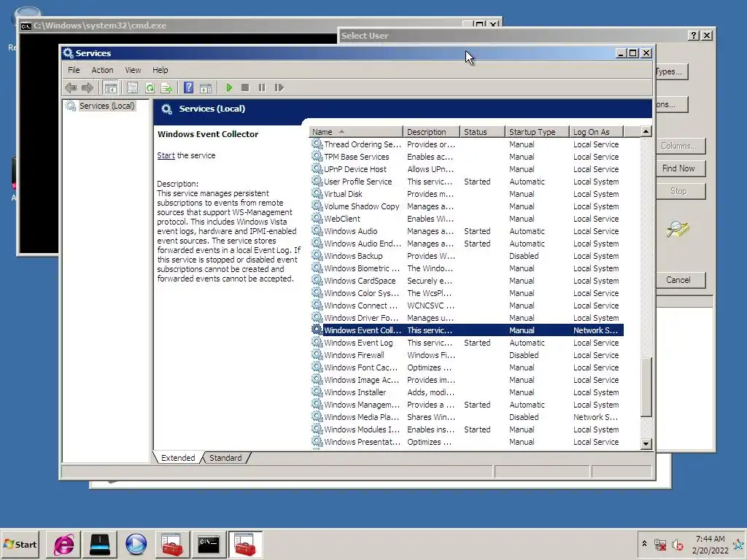Click the first red toolbox taskbar icon
The image size is (747, 560).
[172, 544]
